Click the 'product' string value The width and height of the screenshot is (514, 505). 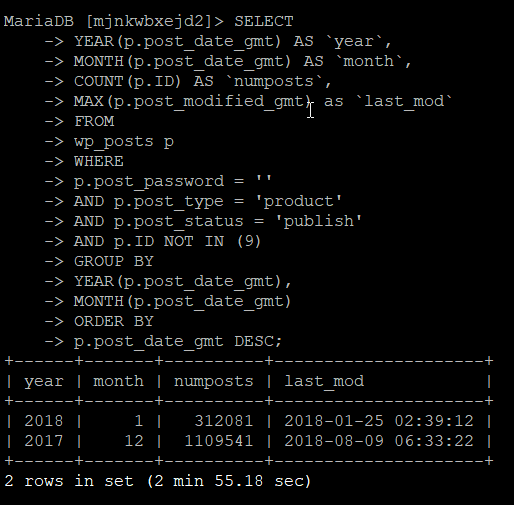(x=298, y=202)
